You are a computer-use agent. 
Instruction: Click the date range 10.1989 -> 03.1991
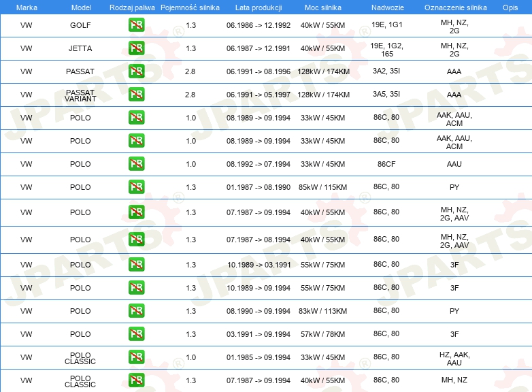[x=259, y=265]
